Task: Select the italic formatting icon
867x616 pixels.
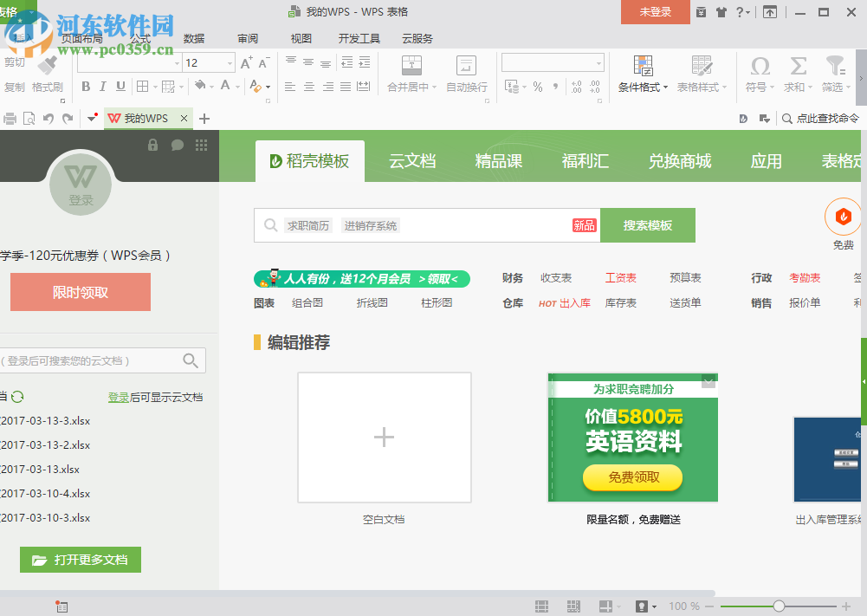Action: (101, 87)
